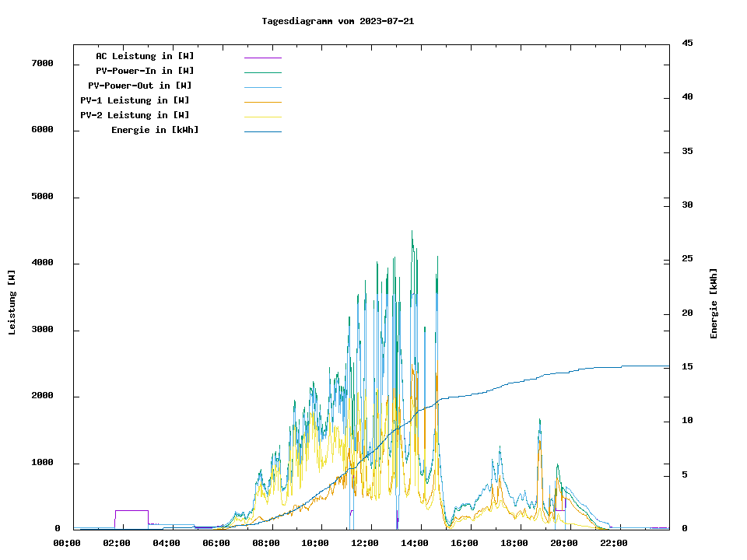This screenshot has width=747, height=560.
Task: Click the 12:00 time axis label
Action: [x=365, y=543]
